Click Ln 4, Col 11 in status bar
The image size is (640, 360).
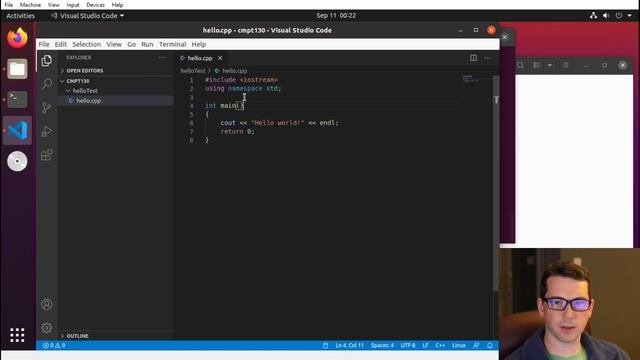pos(349,345)
